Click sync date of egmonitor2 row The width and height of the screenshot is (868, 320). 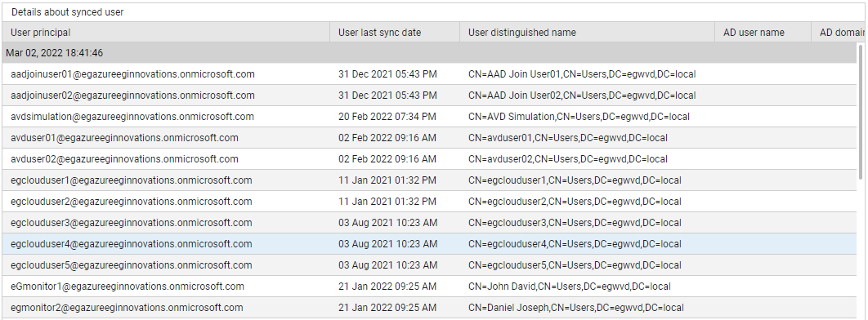coord(387,307)
